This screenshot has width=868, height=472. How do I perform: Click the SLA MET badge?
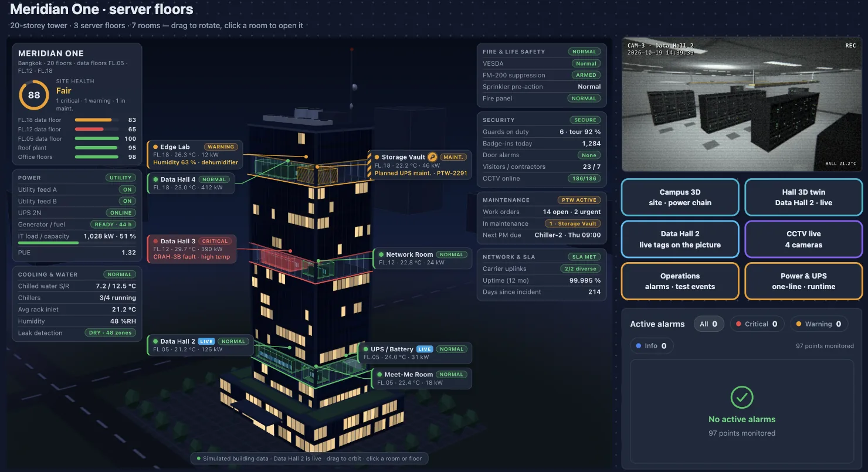[x=585, y=257]
